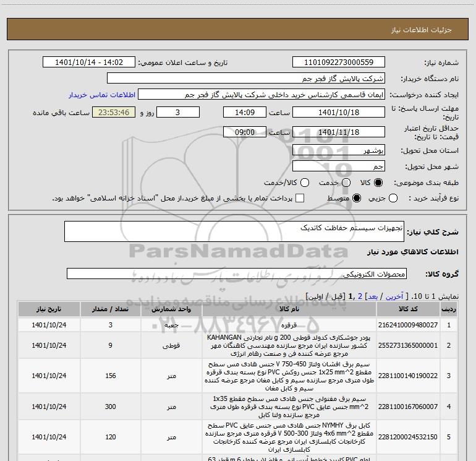Click the description box تجهیزات سیستم حفاظت کاتدیک
The height and width of the screenshot is (461, 476).
point(234,231)
